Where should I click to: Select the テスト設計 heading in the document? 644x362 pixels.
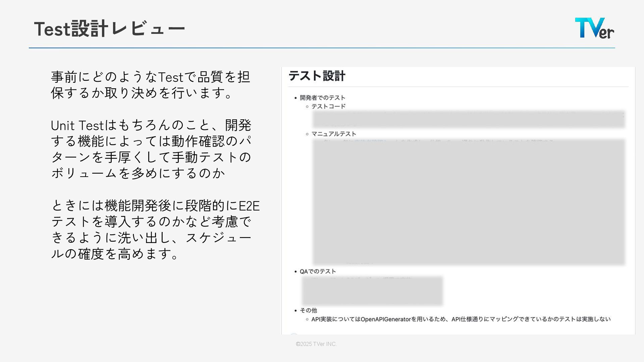[317, 76]
